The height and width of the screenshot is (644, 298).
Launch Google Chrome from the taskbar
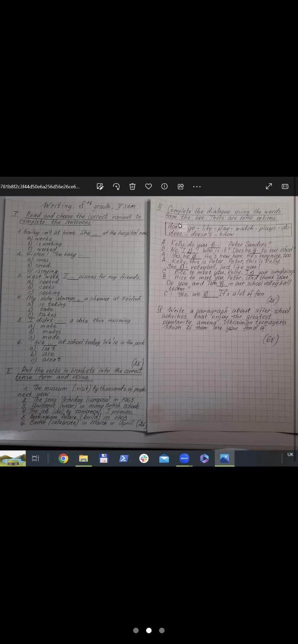(x=63, y=459)
